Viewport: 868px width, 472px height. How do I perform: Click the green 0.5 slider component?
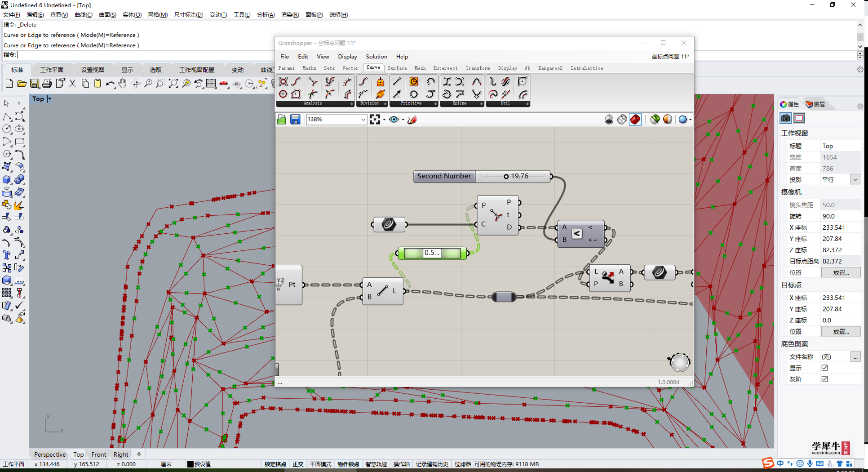point(432,253)
